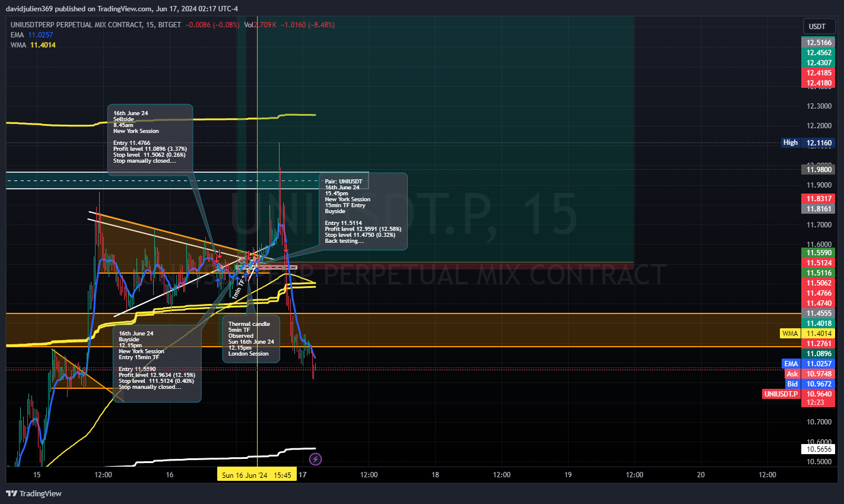Image resolution: width=844 pixels, height=504 pixels.
Task: Click the 11.0896 price label
Action: click(818, 354)
